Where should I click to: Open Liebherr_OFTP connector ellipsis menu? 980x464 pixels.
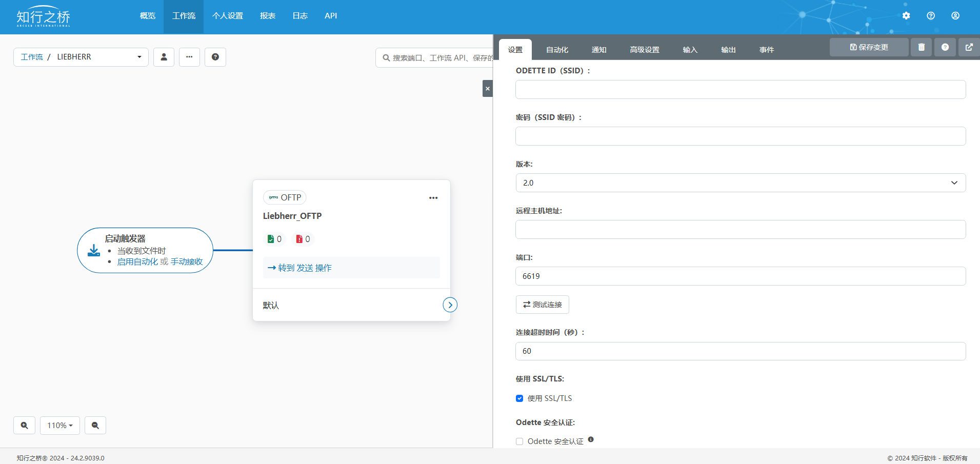[x=433, y=198]
